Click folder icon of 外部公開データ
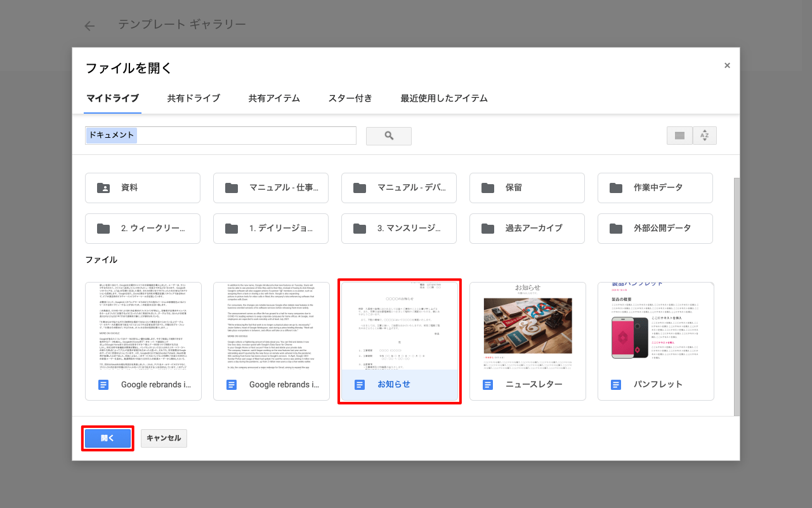The image size is (812, 508). click(x=616, y=229)
